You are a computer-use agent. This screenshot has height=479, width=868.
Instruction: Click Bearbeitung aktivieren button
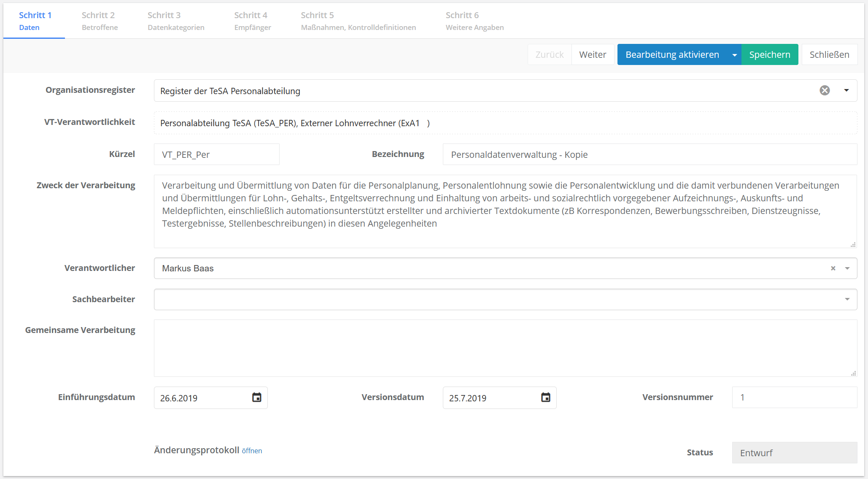672,55
